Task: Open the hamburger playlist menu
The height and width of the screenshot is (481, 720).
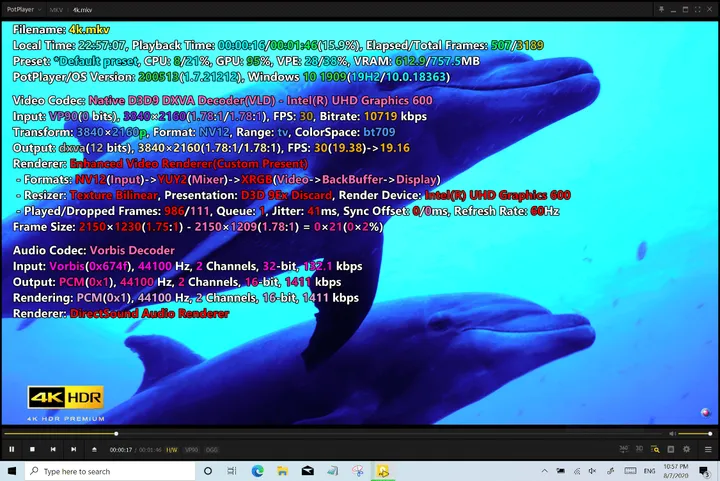Action: point(708,449)
